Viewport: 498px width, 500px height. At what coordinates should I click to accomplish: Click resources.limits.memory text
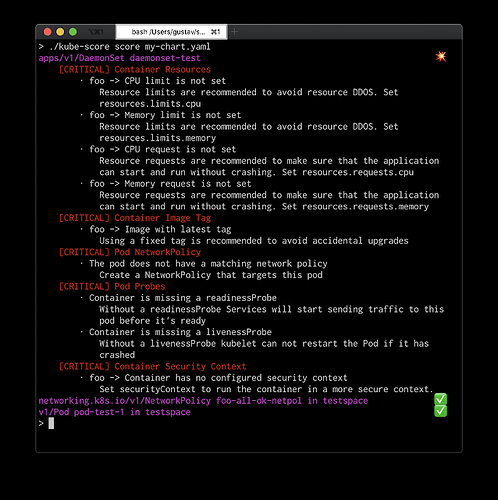point(158,138)
